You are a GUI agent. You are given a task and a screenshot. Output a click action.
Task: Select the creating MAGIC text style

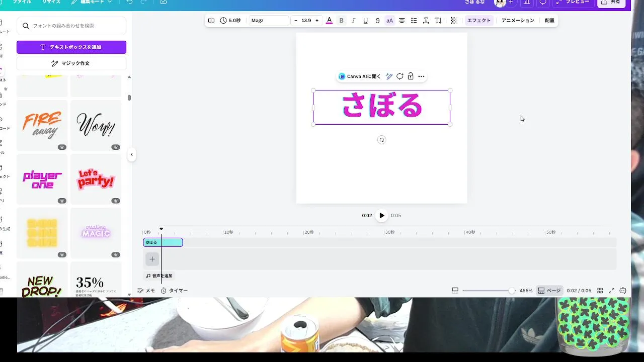tap(96, 233)
